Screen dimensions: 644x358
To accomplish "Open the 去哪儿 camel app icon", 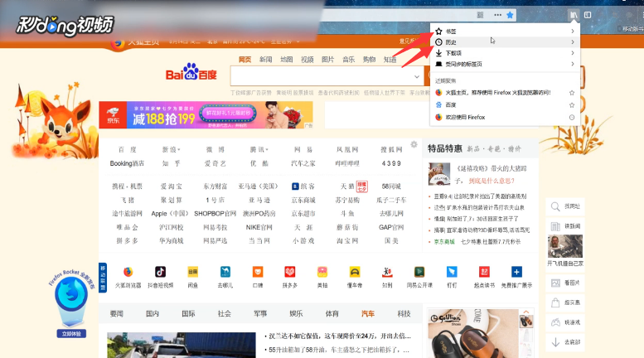I will (225, 272).
